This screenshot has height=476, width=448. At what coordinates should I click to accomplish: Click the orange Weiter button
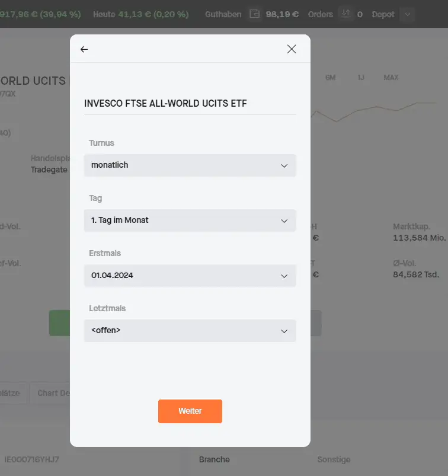coord(190,411)
